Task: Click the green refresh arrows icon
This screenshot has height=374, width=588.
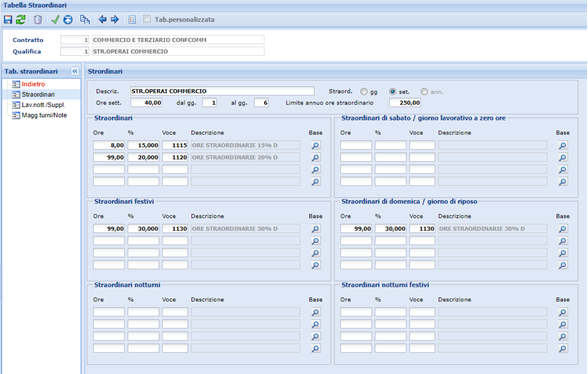Action: click(21, 20)
